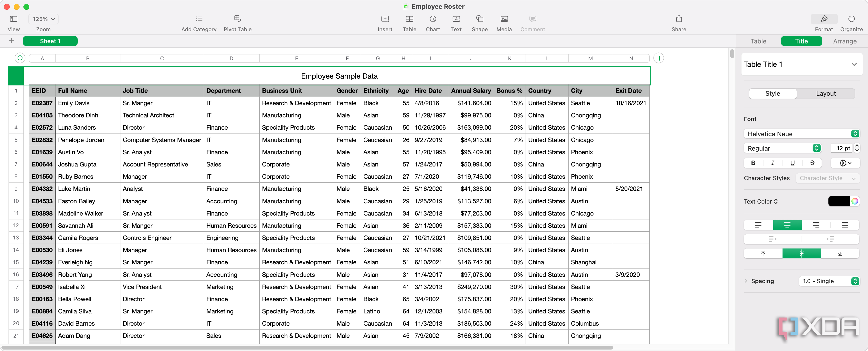Align title text to the right
The height and width of the screenshot is (351, 868).
pyautogui.click(x=816, y=225)
